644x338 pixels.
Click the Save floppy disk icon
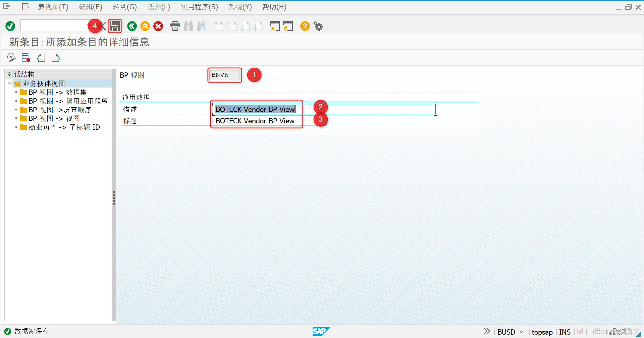pos(115,26)
